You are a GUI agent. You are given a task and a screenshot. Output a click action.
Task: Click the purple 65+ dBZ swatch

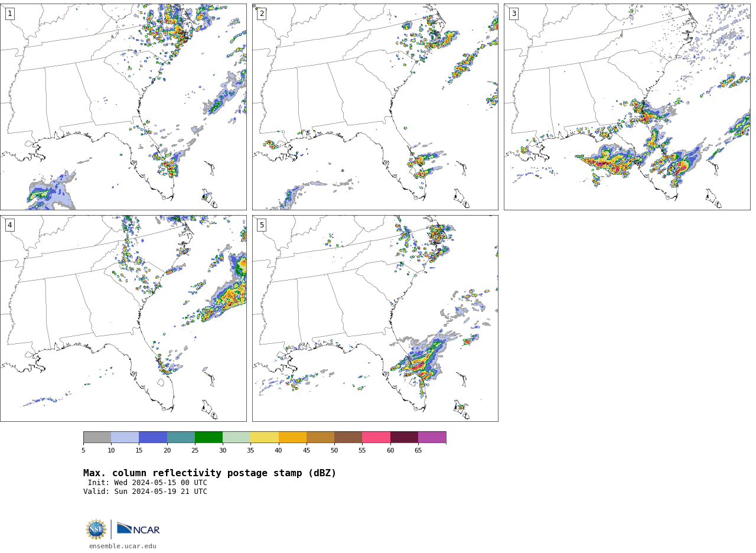[x=432, y=437]
